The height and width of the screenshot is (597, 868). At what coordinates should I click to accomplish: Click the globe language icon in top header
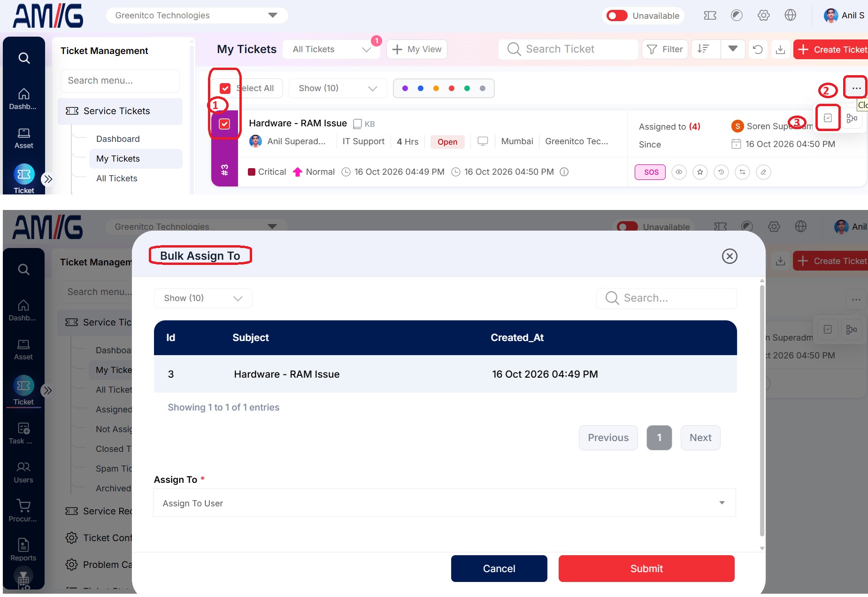click(790, 16)
